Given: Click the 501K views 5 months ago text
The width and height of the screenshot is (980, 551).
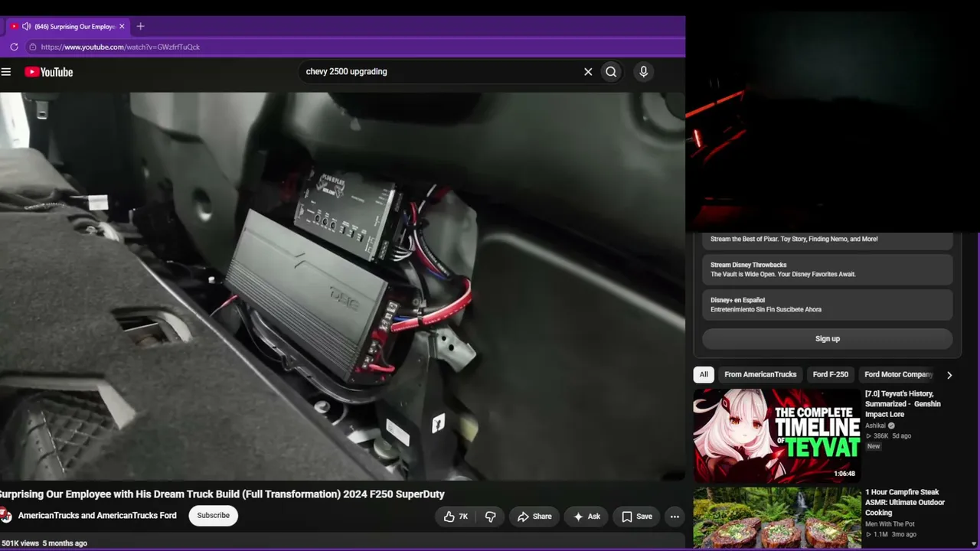Looking at the screenshot, I should pos(44,543).
